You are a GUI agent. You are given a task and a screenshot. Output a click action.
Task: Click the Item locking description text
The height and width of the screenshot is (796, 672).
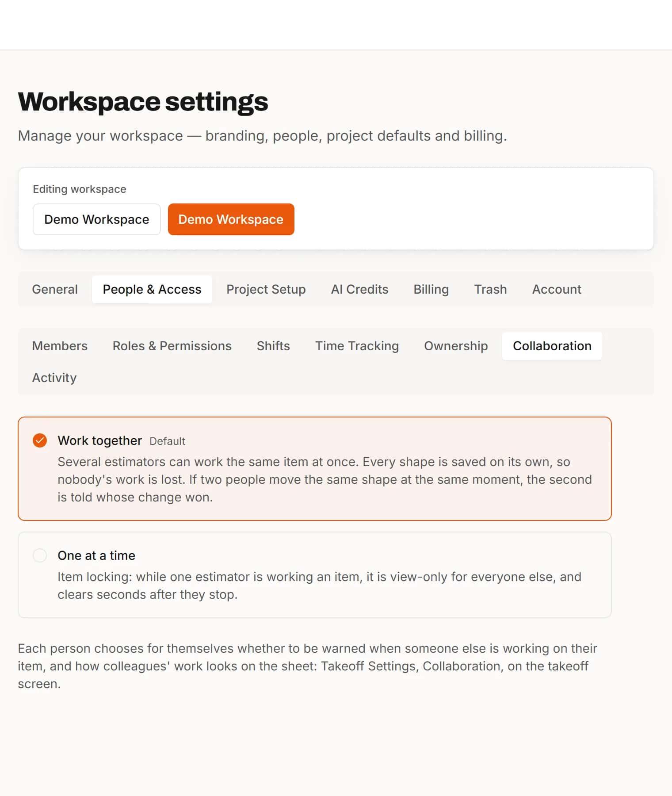(319, 586)
